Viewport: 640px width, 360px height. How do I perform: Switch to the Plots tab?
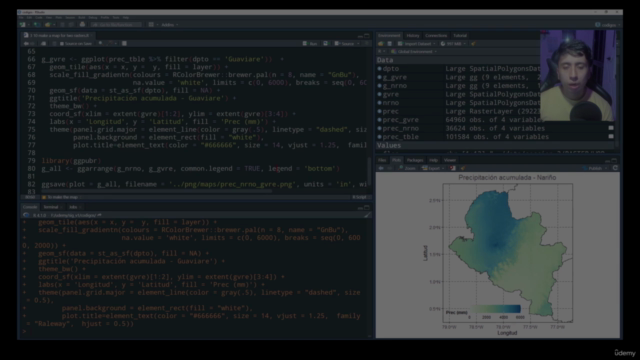[396, 160]
